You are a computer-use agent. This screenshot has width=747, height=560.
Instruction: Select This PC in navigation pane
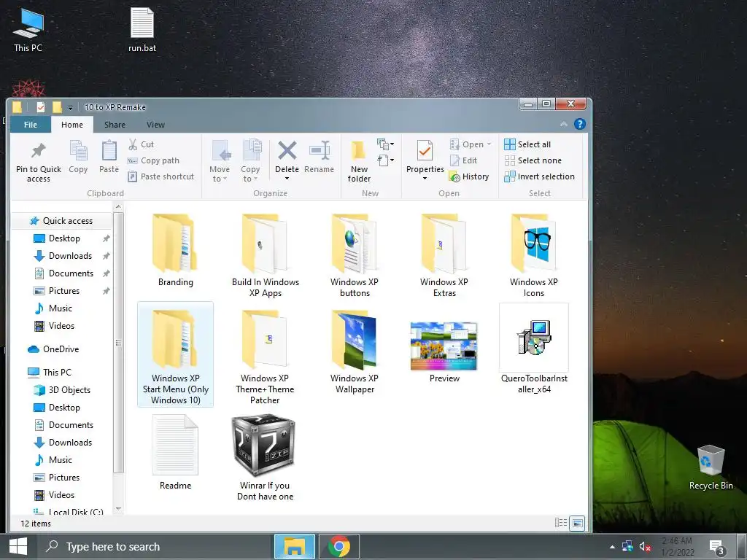tap(57, 373)
